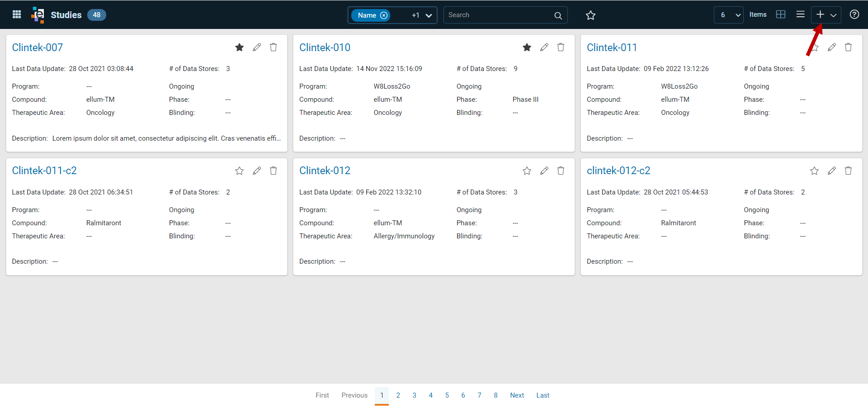Remove the Name filter chip
Image resolution: width=868 pixels, height=408 pixels.
[x=384, y=15]
